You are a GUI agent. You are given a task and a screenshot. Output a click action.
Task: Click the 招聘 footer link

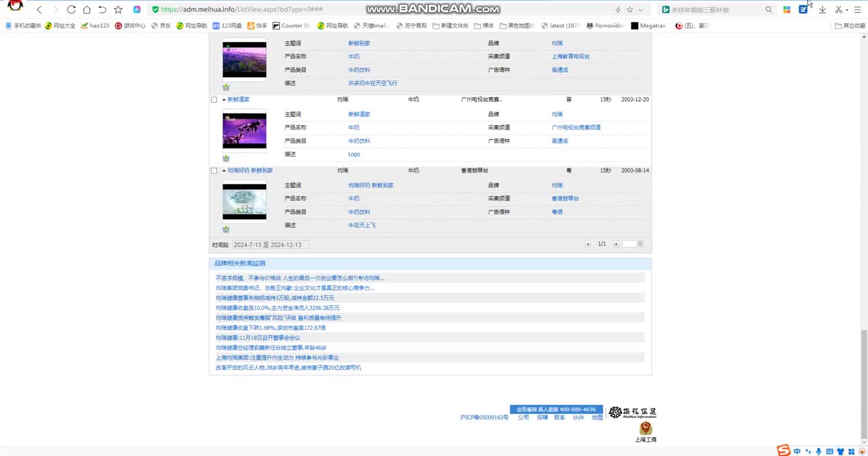[542, 418]
